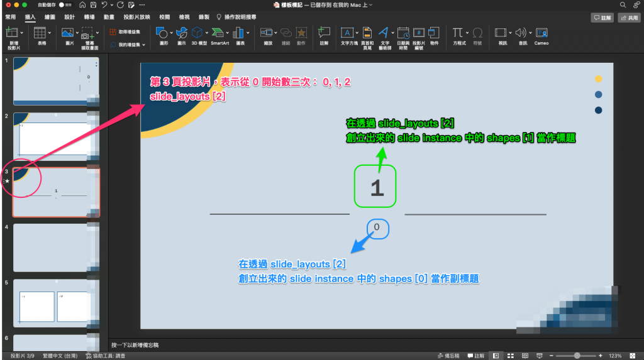Image resolution: width=644 pixels, height=360 pixels.
Task: Click the 方程式 equation icon
Action: tap(458, 33)
